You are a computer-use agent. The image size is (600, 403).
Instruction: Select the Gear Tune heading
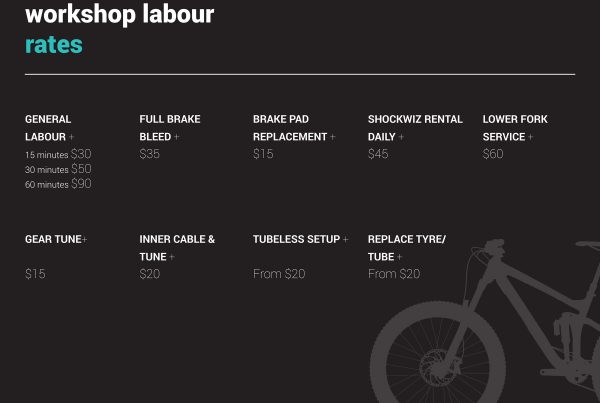pyautogui.click(x=53, y=240)
